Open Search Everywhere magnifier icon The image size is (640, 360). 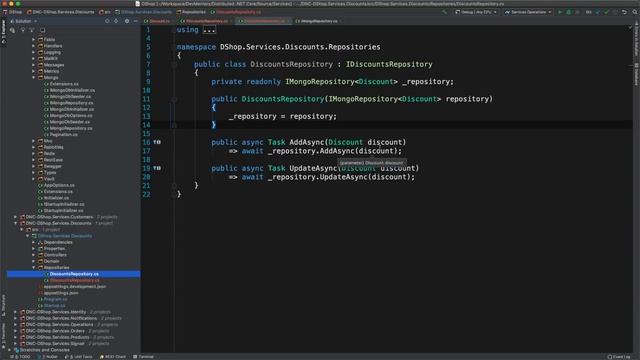pos(635,12)
